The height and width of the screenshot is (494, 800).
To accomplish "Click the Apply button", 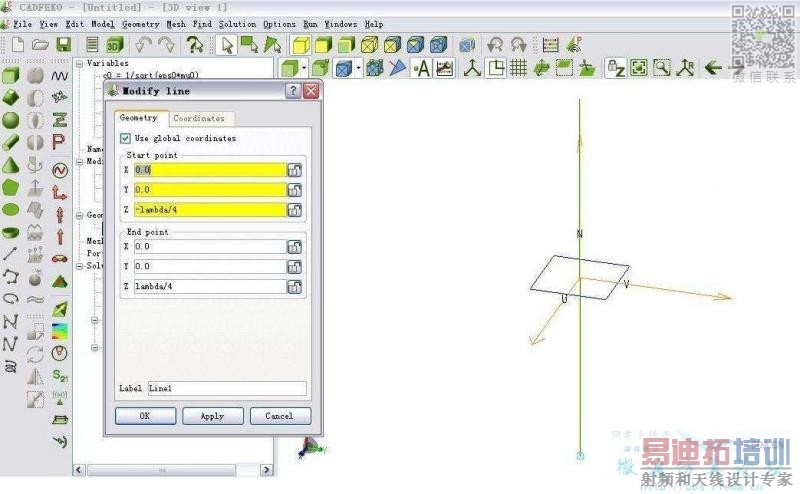I will coord(213,416).
